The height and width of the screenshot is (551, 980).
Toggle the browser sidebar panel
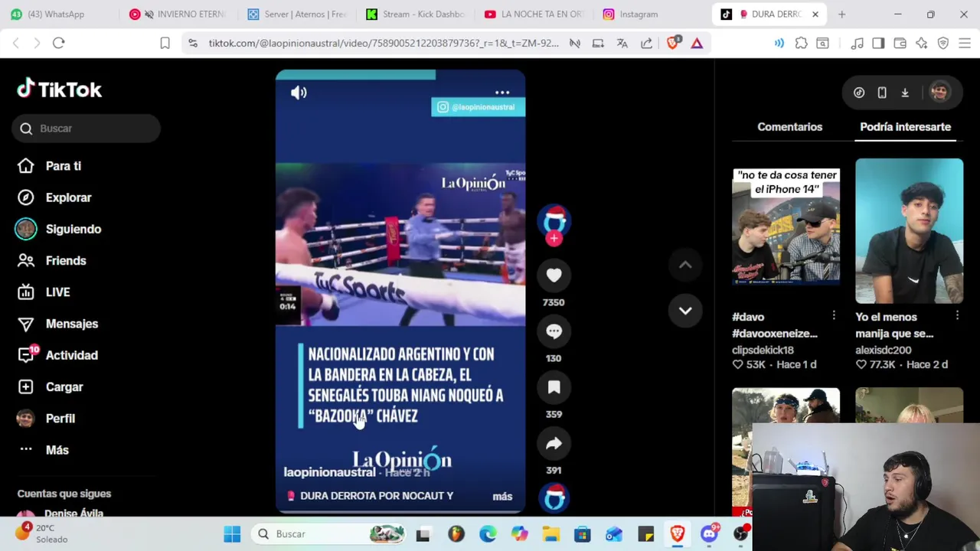(878, 44)
